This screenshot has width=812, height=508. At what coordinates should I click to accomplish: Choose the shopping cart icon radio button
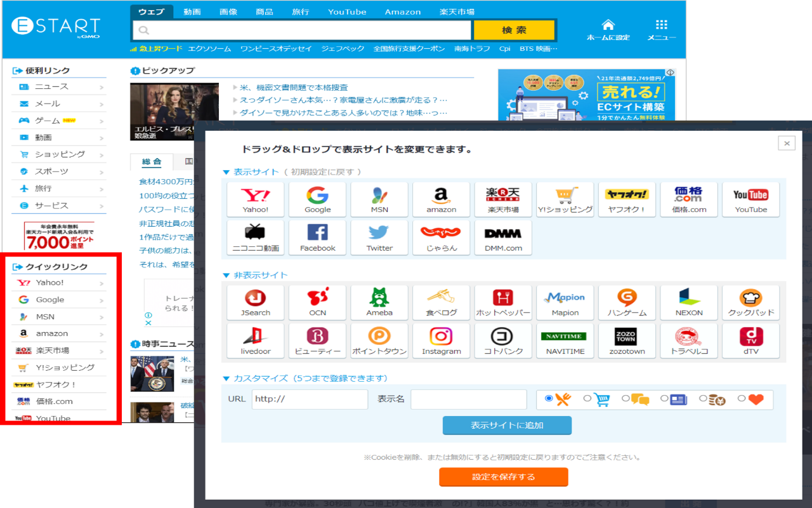(587, 399)
